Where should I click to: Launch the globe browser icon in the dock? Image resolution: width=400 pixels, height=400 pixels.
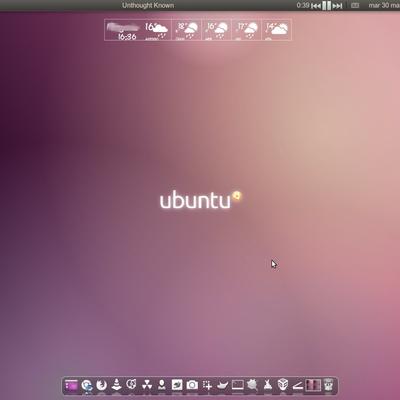[87, 385]
